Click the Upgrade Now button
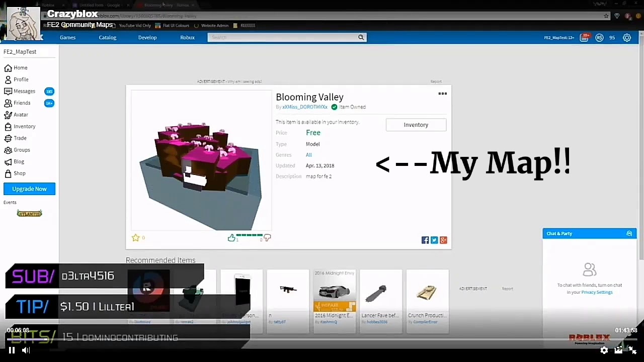Image resolution: width=644 pixels, height=362 pixels. point(29,189)
